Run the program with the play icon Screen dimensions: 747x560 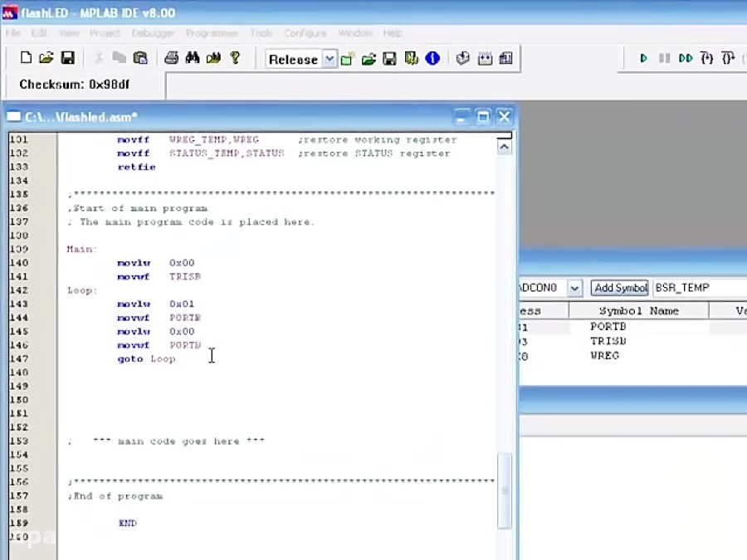pos(643,58)
